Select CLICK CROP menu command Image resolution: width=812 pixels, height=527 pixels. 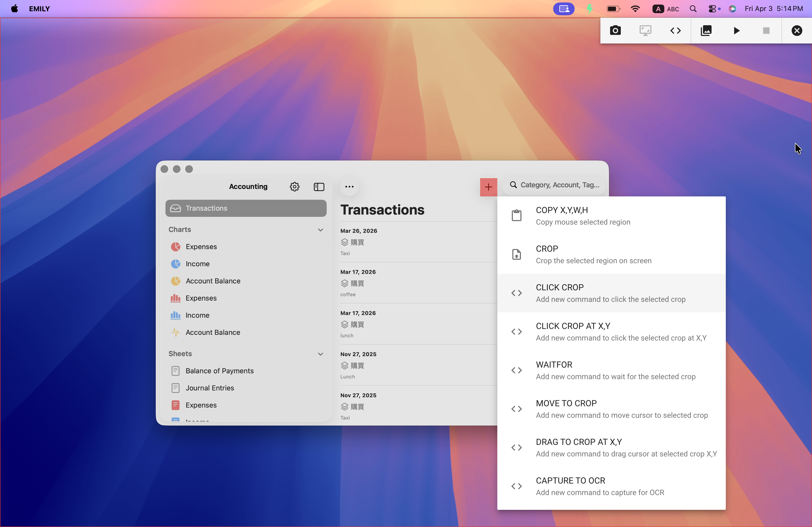tap(611, 293)
